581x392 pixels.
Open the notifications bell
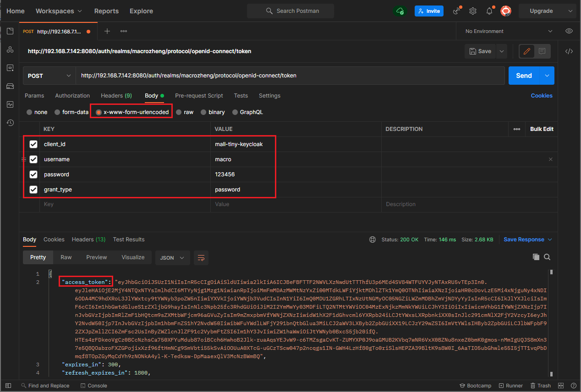[489, 11]
